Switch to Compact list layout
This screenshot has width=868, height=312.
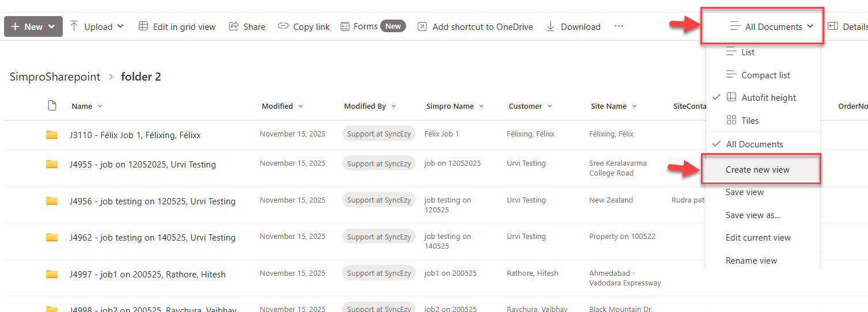pos(765,75)
